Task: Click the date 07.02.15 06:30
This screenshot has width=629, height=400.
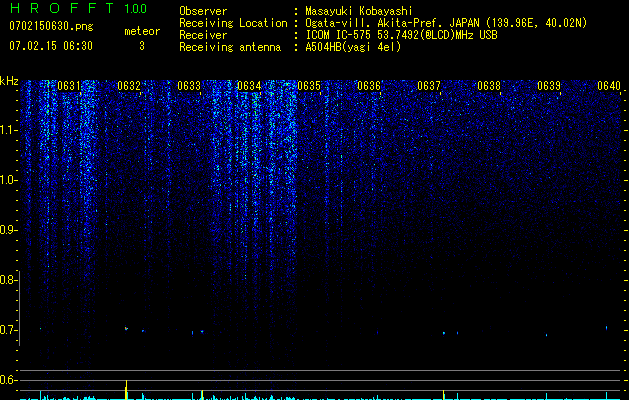Action: point(51,46)
